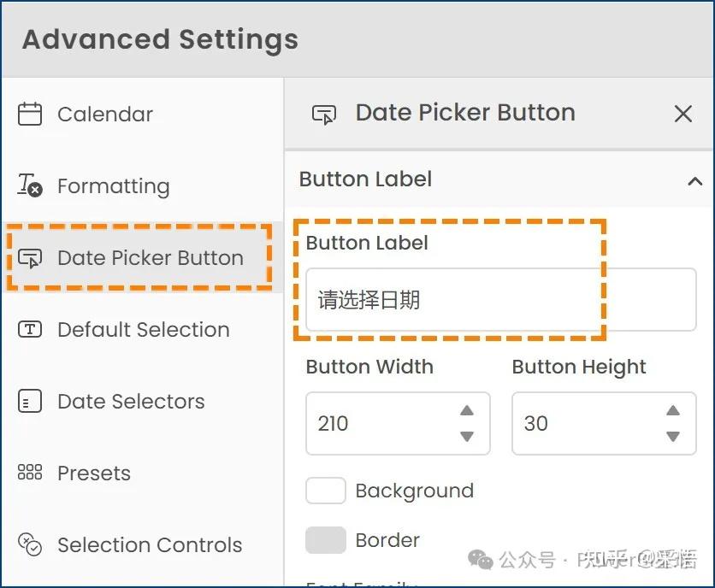Screen dimensions: 715x588
Task: Collapse the Button Label section
Action: [x=694, y=180]
